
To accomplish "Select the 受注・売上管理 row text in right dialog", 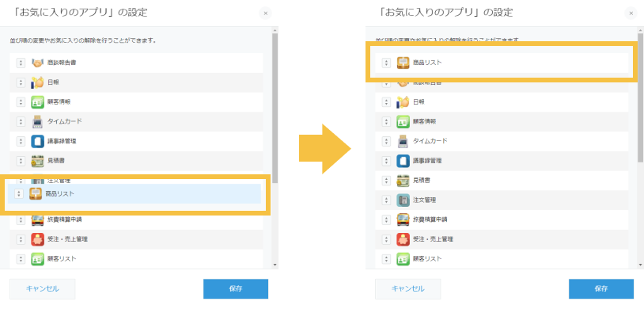I will (x=433, y=239).
